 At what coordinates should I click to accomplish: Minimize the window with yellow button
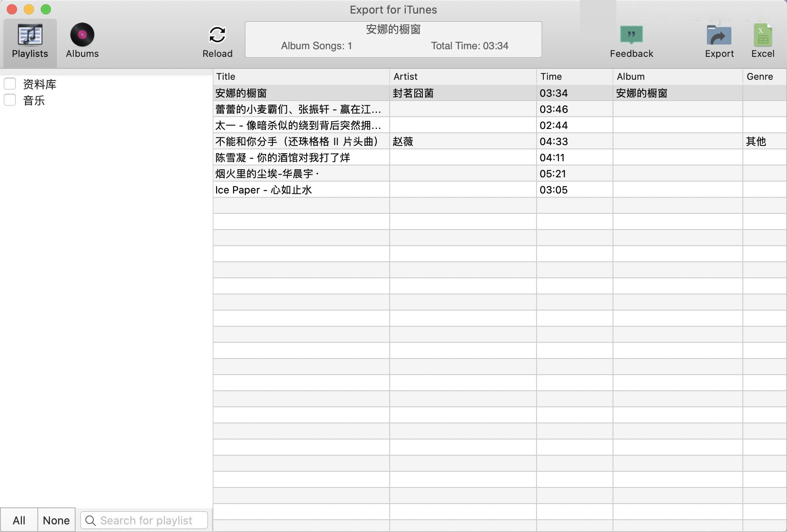(x=29, y=9)
